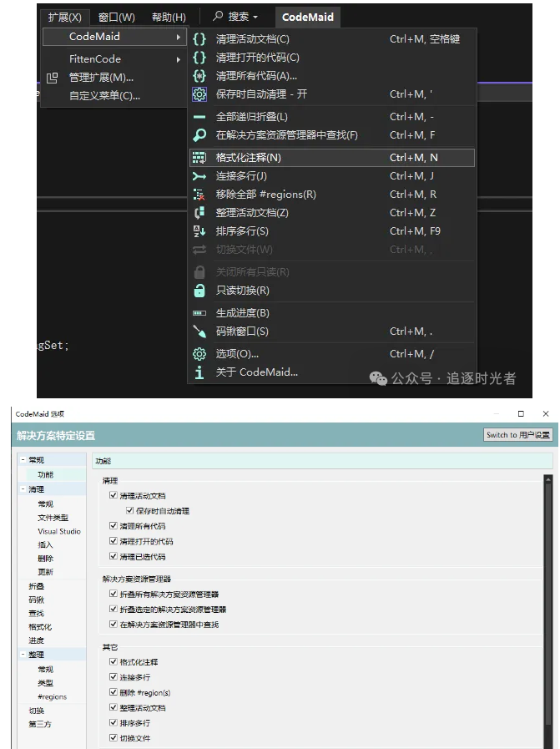This screenshot has height=749, width=560.
Task: Click the CodeMaid title tab
Action: pyautogui.click(x=307, y=18)
